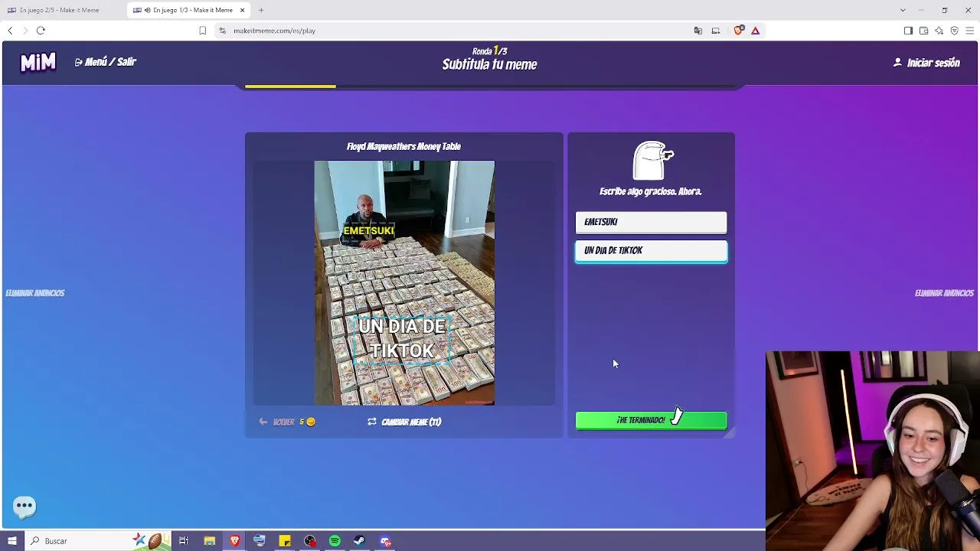Screen dimensions: 980x551
Task: Click the cast/screen icon in address bar
Action: 715,31
